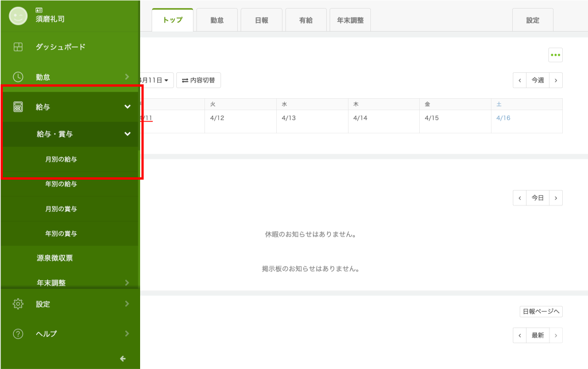The width and height of the screenshot is (588, 369).
Task: Select 年別の給与 in sidebar
Action: tap(61, 184)
